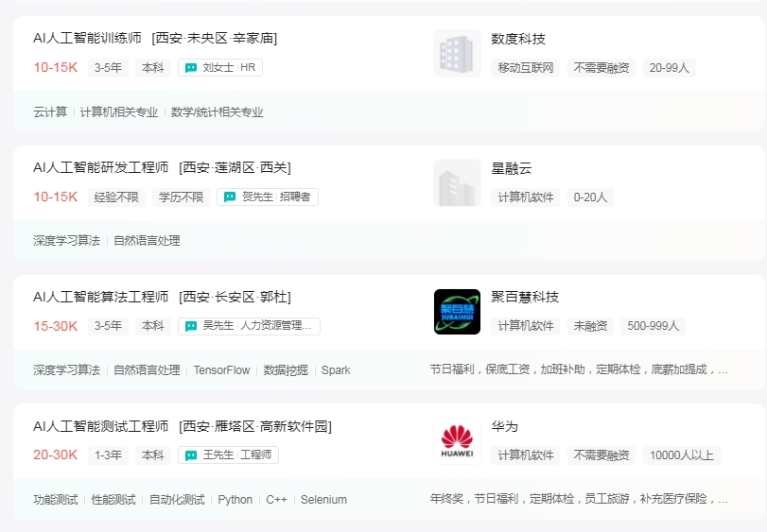Click the 经验不限 experience tag

tap(116, 197)
